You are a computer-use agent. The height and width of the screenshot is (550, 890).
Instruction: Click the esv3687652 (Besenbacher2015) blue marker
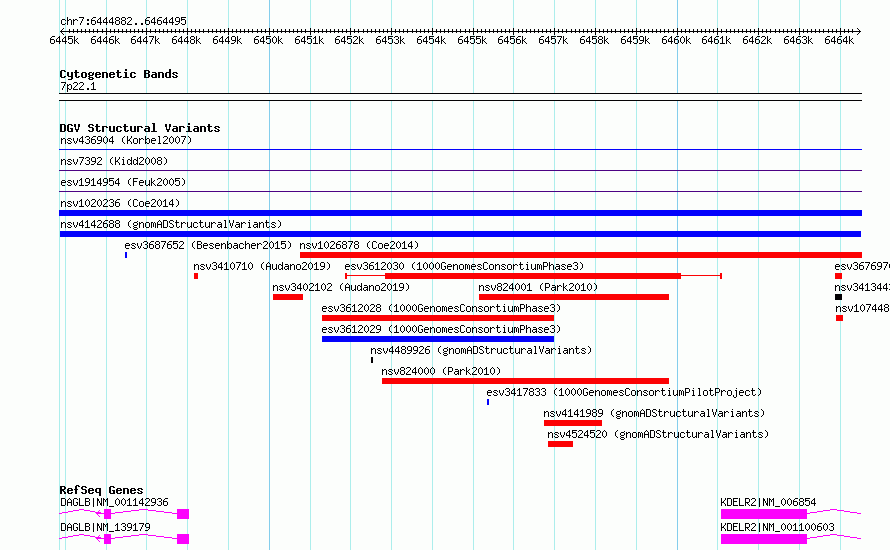(126, 255)
